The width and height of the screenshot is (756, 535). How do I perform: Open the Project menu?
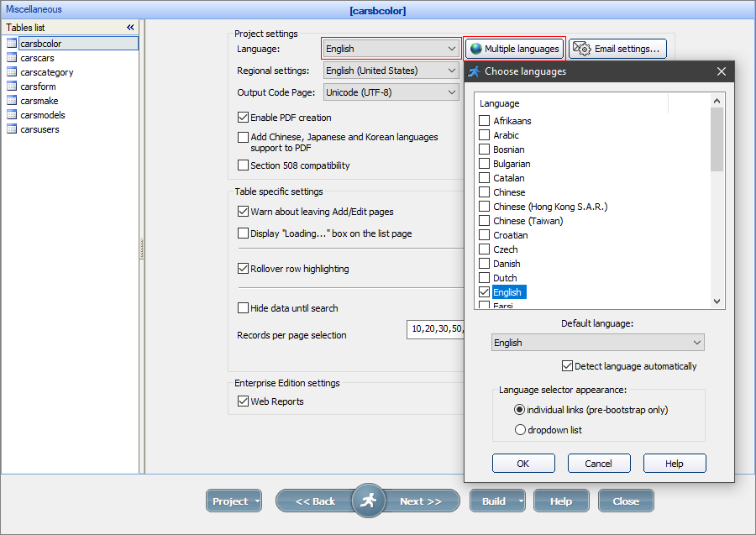point(234,501)
